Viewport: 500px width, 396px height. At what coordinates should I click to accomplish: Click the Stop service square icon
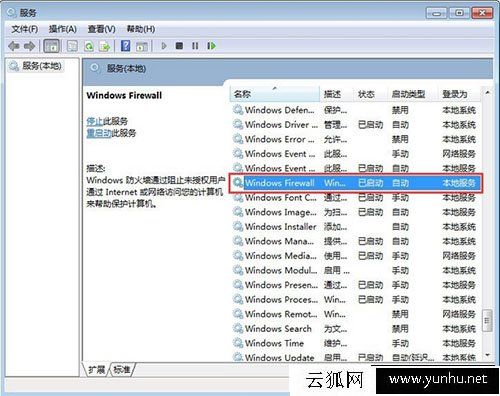tap(179, 46)
